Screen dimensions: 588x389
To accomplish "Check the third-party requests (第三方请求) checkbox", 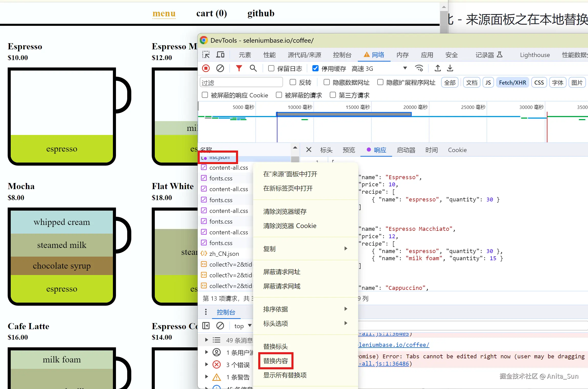I will [x=333, y=95].
